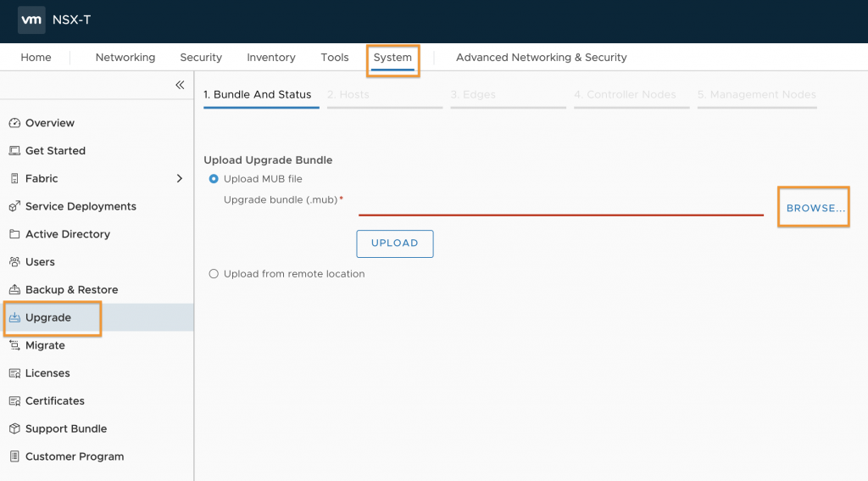Click the upgrade bundle file input field
868x481 pixels.
coord(561,207)
